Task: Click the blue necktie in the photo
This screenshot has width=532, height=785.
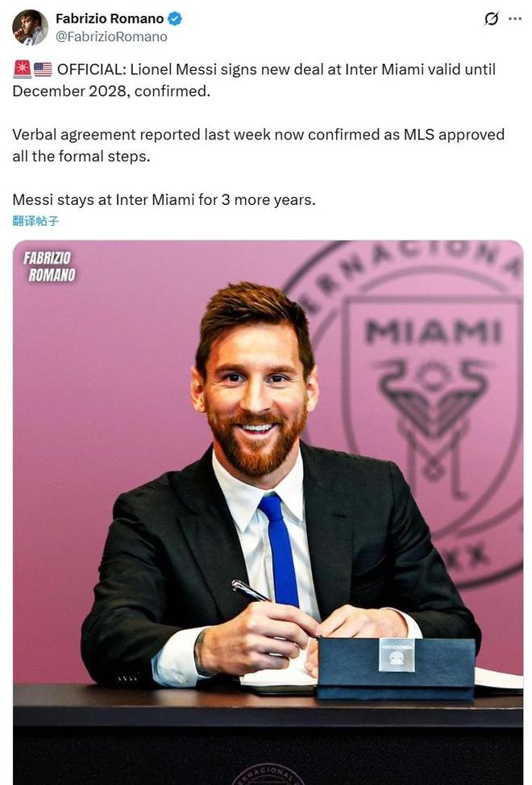Action: (x=280, y=549)
